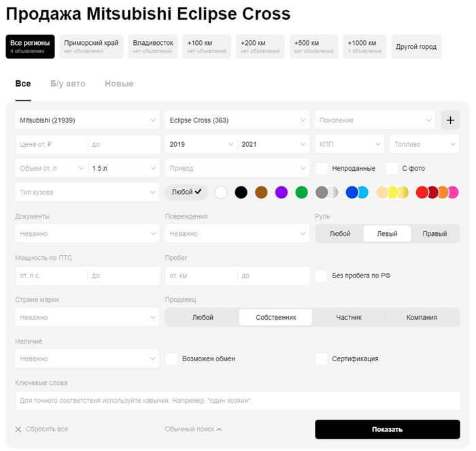
Task: Select the Все регионы region chip
Action: pos(30,46)
